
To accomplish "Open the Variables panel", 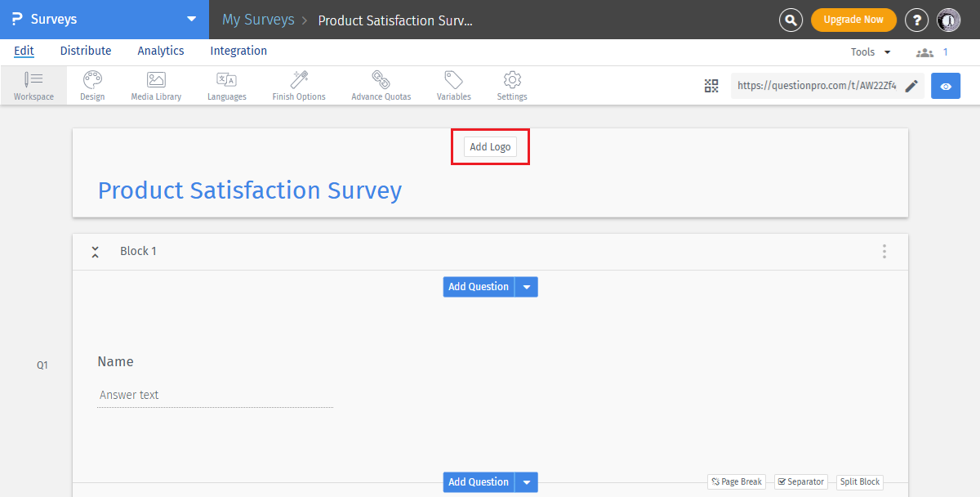I will click(x=453, y=85).
